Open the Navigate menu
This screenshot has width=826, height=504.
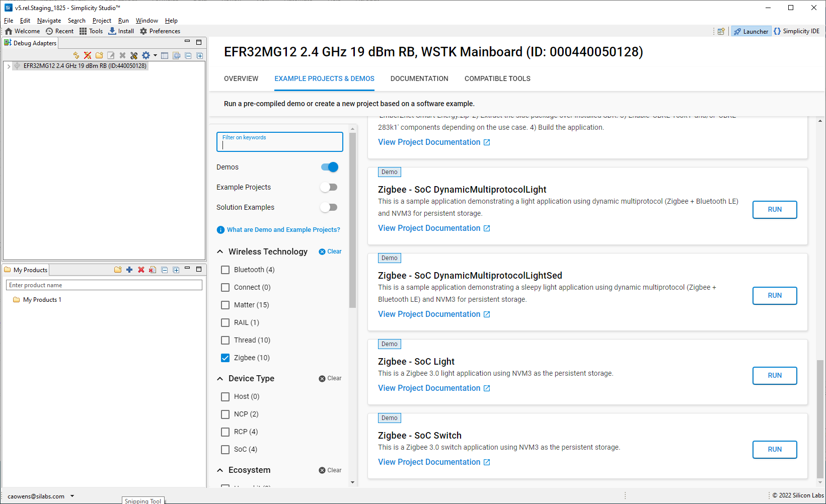pos(49,21)
